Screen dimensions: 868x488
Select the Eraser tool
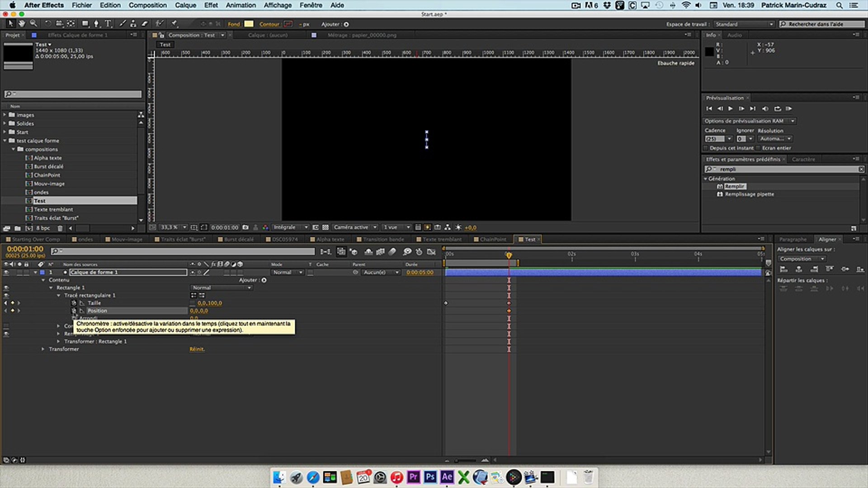[145, 23]
